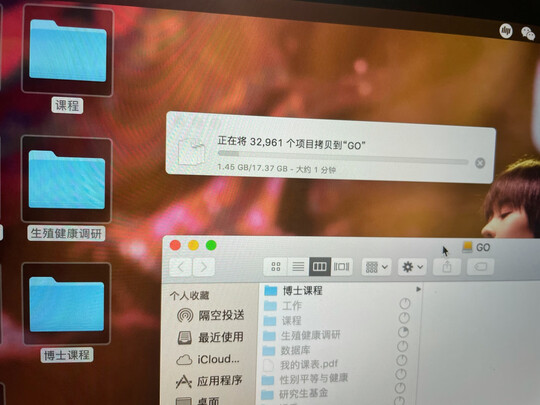This screenshot has width=540, height=405.
Task: Open 应用程序 in Finder sidebar
Action: pyautogui.click(x=209, y=381)
